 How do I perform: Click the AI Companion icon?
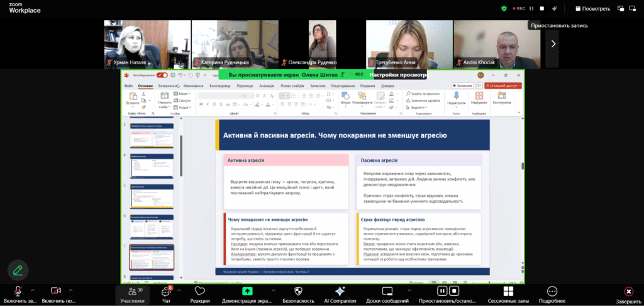(x=340, y=295)
